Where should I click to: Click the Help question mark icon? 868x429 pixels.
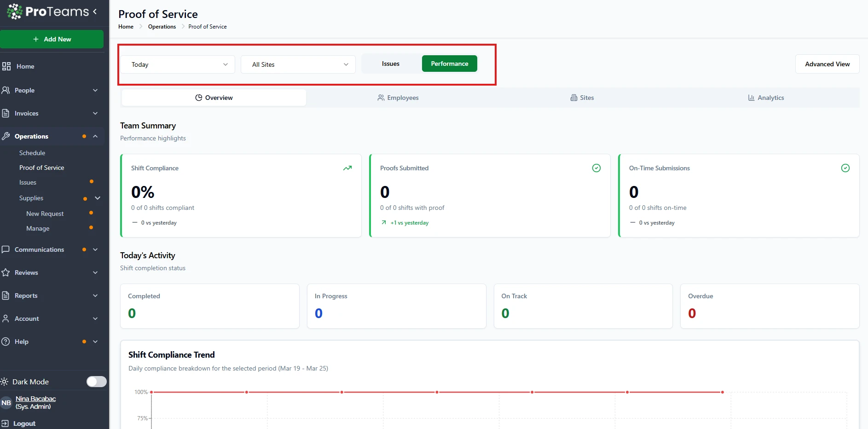pyautogui.click(x=6, y=342)
